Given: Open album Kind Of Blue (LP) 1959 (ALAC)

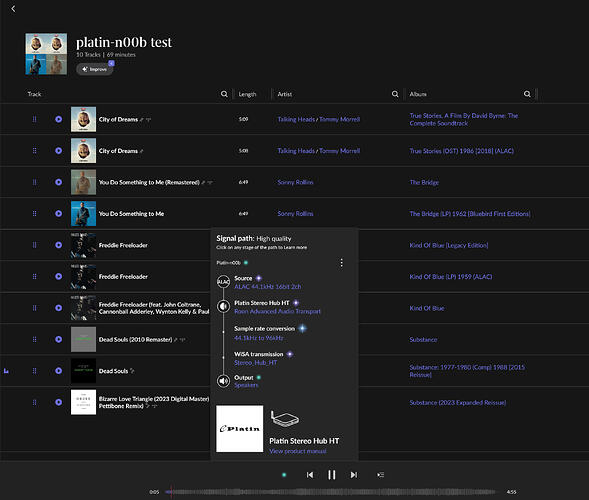Looking at the screenshot, I should 451,277.
